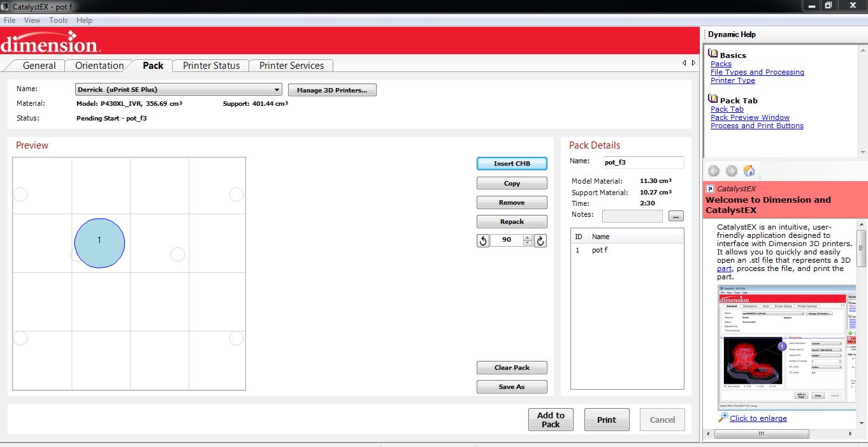Click help topics scroll down arrow
This screenshot has height=447, width=868.
point(863,152)
